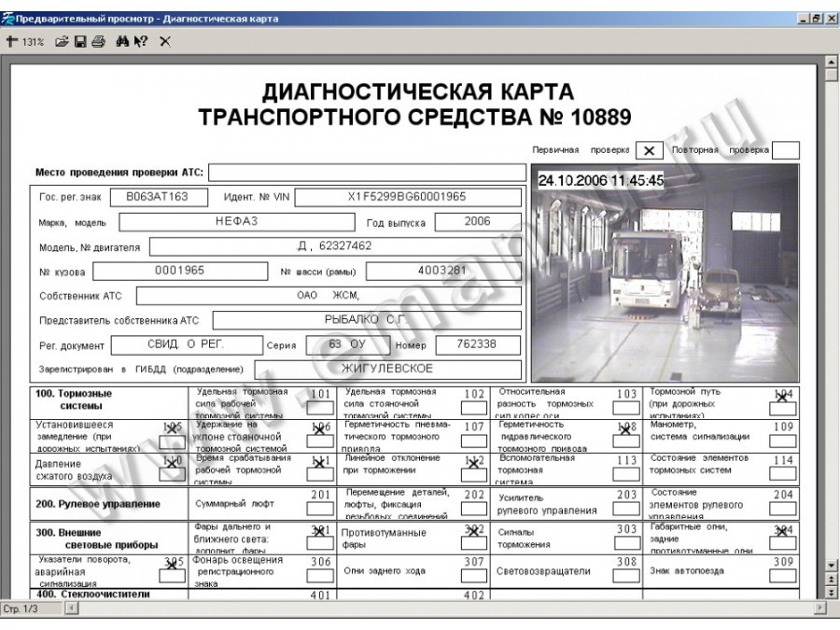Image resolution: width=840 pixels, height=630 pixels.
Task: Click the 'Место проведения проверки АТС' field
Action: [x=366, y=173]
